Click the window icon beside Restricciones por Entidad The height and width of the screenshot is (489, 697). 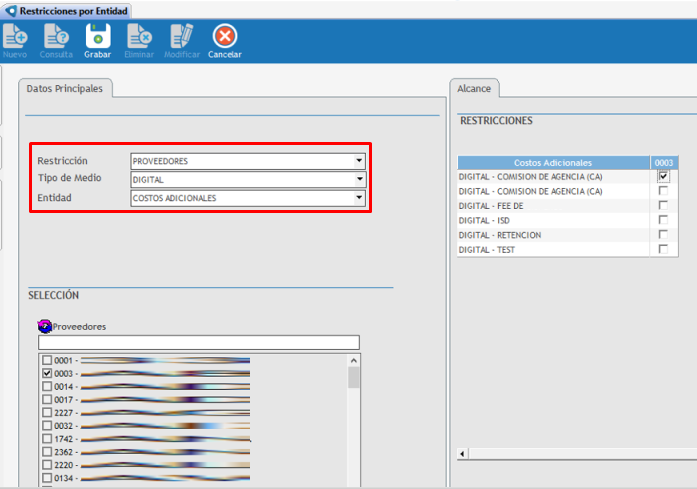[x=11, y=9]
